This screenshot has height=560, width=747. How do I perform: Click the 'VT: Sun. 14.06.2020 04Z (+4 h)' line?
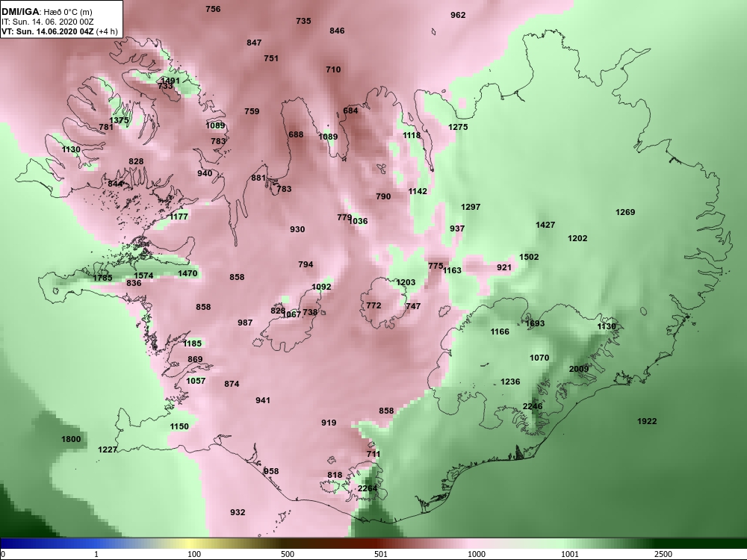60,32
